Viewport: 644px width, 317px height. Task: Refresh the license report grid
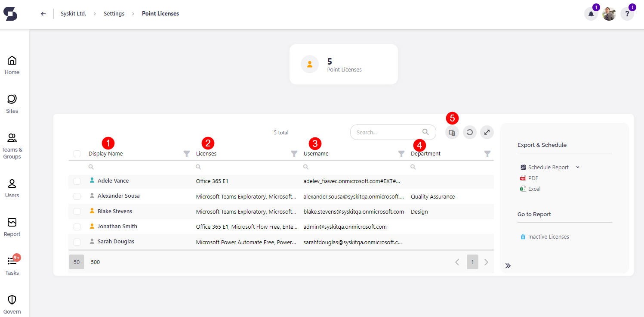click(469, 132)
